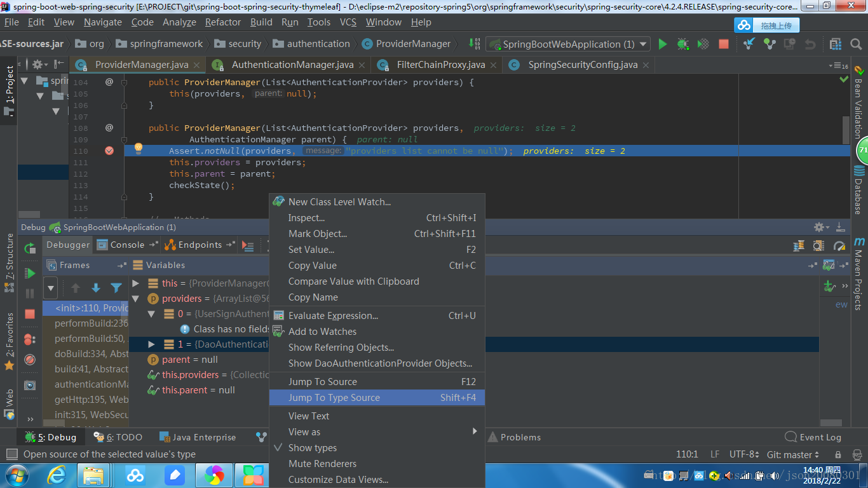Open project tree settings gear
The image size is (868, 488).
(39, 64)
